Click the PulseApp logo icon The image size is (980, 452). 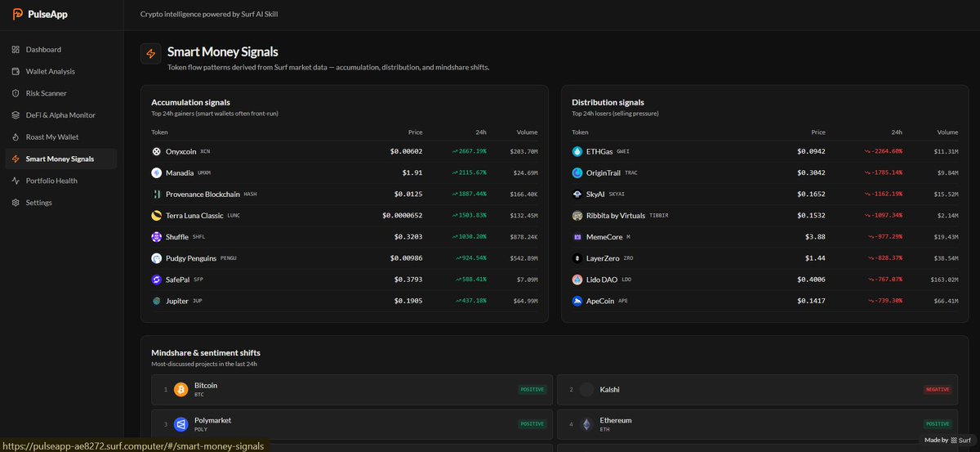pyautogui.click(x=18, y=14)
